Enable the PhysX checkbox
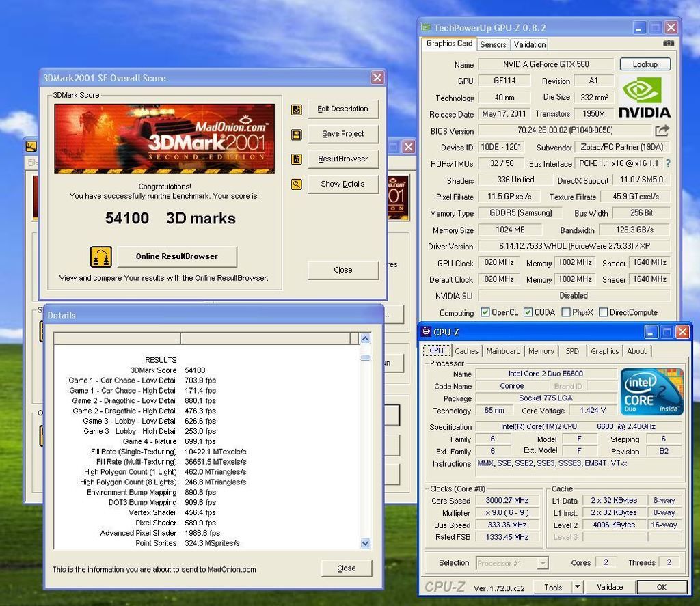The height and width of the screenshot is (606, 700). click(x=565, y=312)
